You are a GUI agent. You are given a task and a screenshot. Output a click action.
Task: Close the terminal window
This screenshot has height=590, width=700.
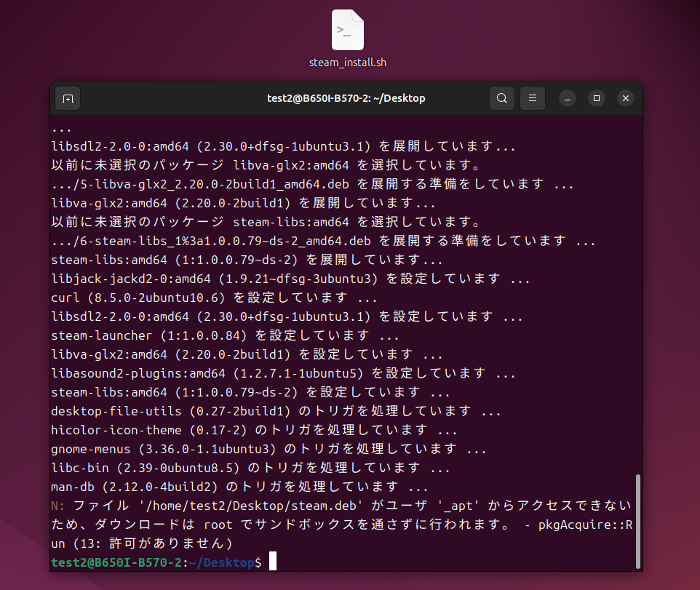coord(626,98)
